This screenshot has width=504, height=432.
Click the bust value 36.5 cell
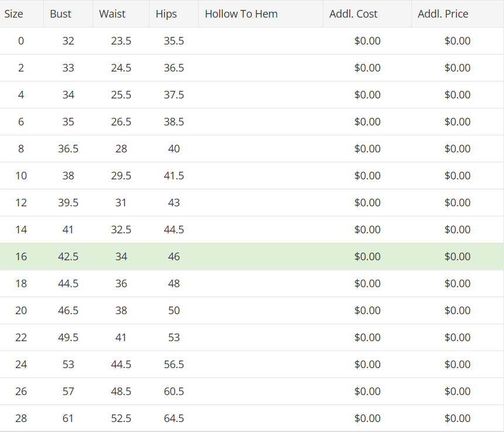point(68,149)
